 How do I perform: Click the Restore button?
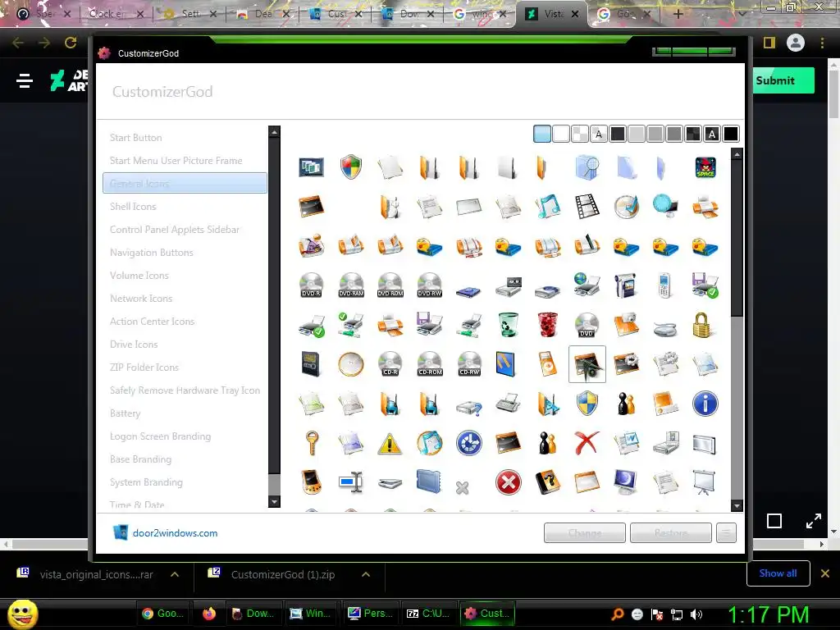(671, 533)
